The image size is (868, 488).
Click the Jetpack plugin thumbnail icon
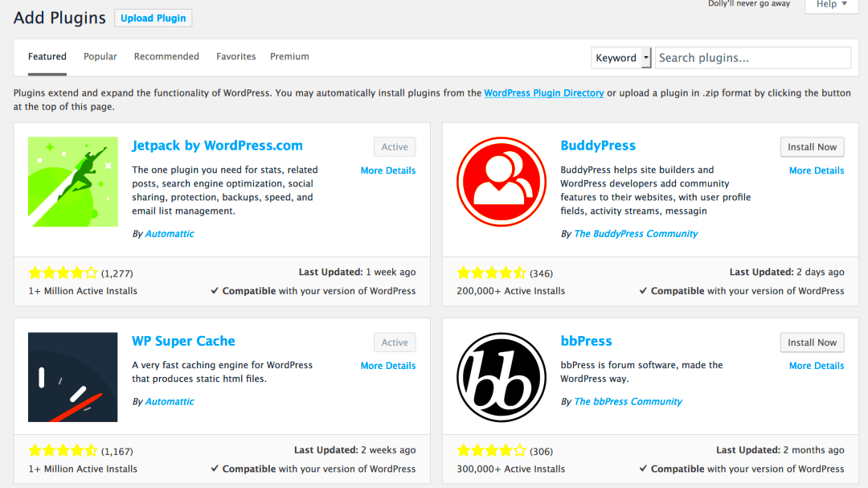[73, 182]
